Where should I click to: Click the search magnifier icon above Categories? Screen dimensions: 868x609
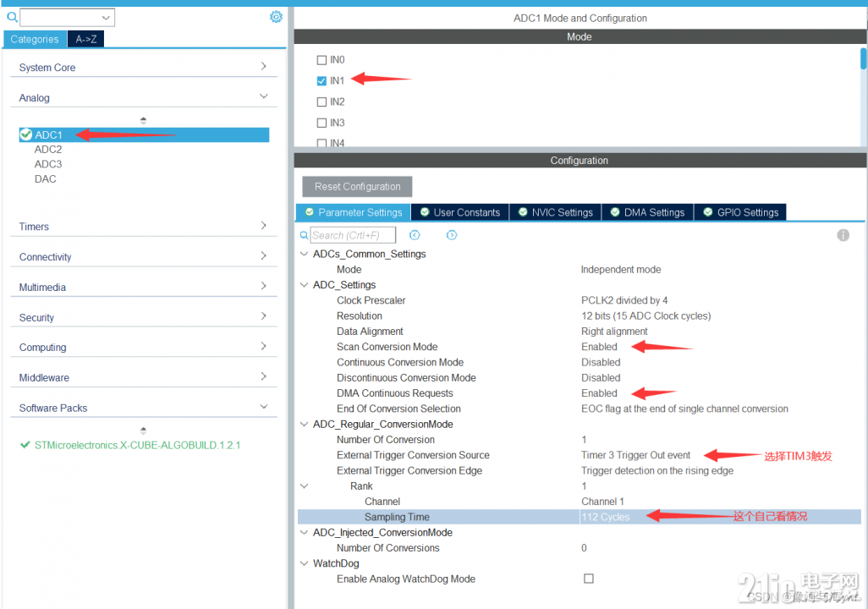(x=12, y=17)
